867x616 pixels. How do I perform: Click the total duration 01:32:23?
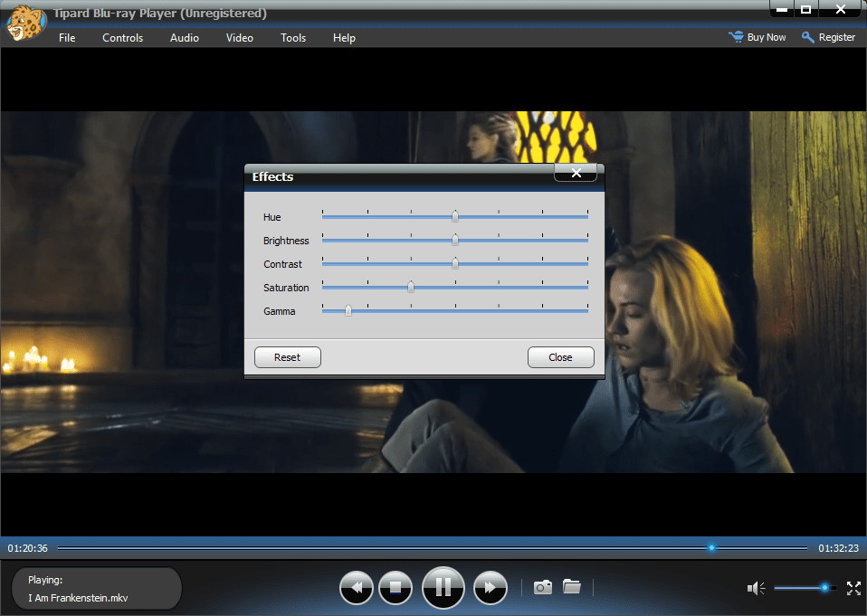pyautogui.click(x=838, y=548)
